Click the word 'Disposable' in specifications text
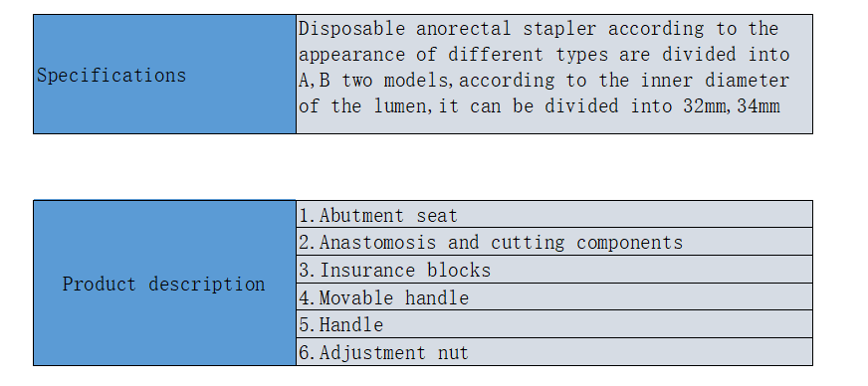Viewport: 868px width, 386px height. 352,29
